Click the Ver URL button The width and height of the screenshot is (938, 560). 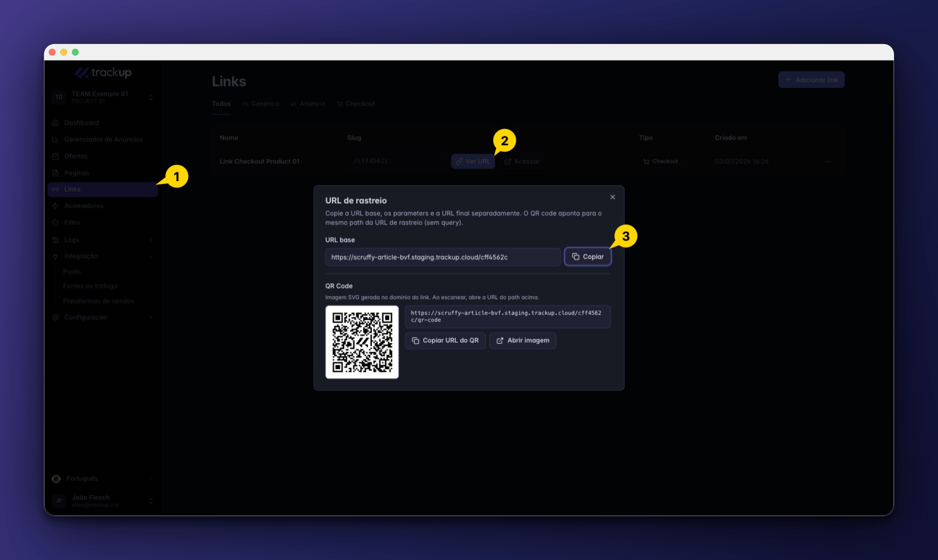click(473, 162)
